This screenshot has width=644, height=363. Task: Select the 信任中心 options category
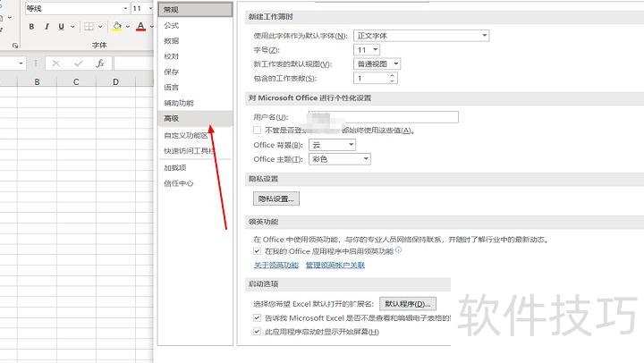[x=195, y=183]
